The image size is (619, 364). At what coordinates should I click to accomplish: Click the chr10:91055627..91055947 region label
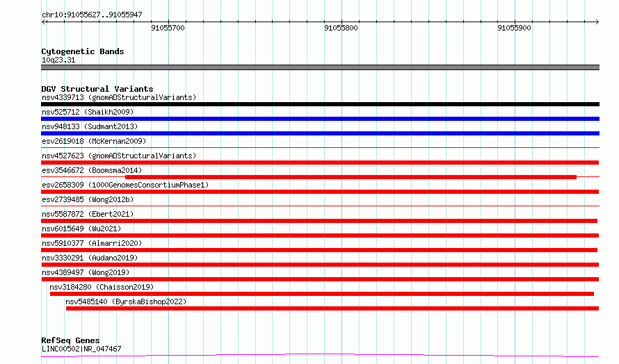coord(92,15)
